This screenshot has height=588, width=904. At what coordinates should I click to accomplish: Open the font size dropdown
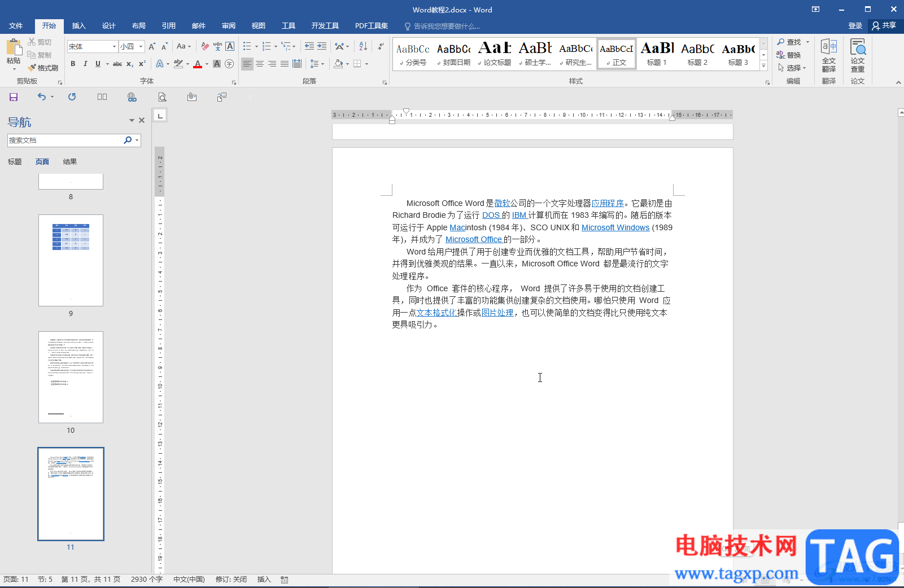[x=141, y=46]
